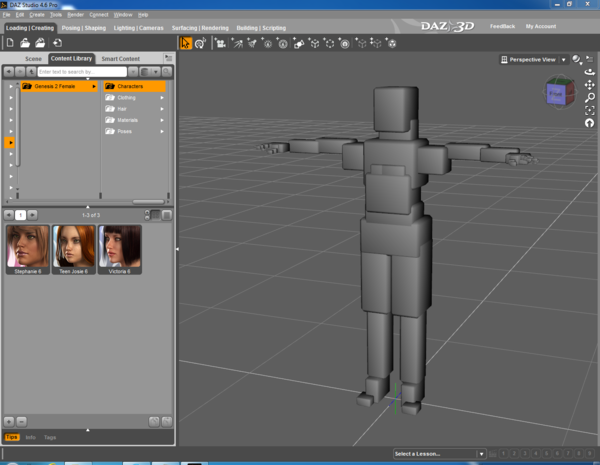This screenshot has width=600, height=465.
Task: Open the Render menu
Action: click(75, 15)
